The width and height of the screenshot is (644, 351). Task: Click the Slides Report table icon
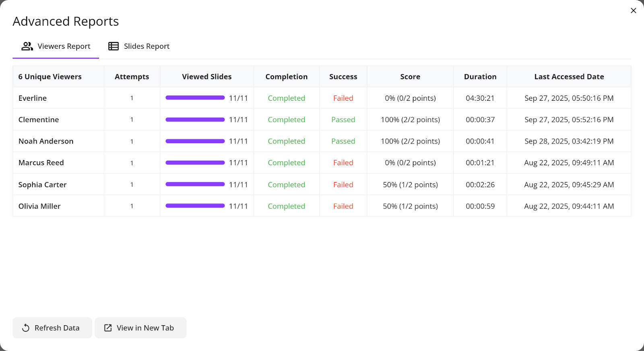click(x=114, y=46)
